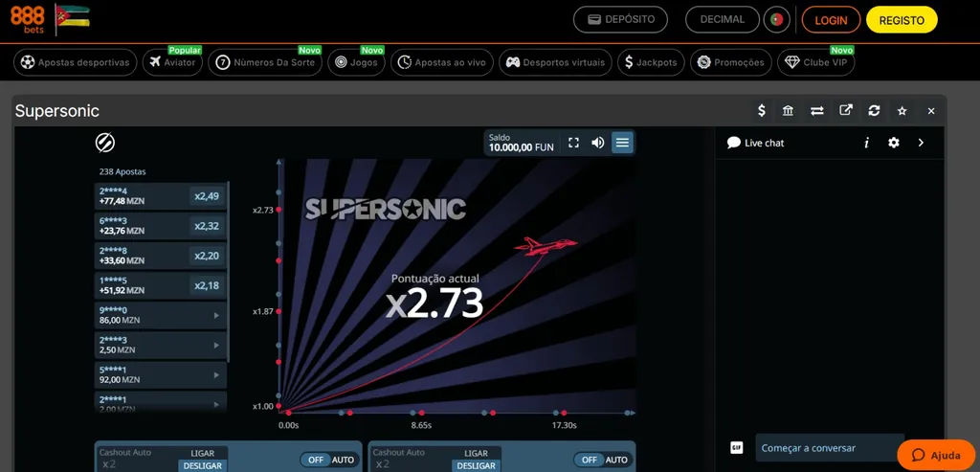Click the 8.65s time axis marker

pos(421,425)
